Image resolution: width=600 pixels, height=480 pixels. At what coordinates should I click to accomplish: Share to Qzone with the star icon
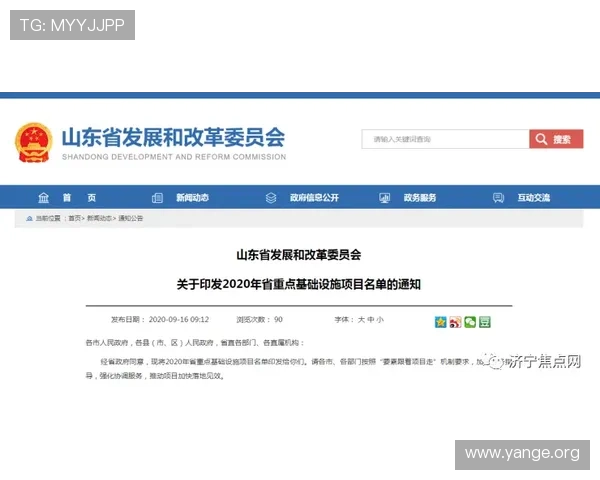coord(440,322)
